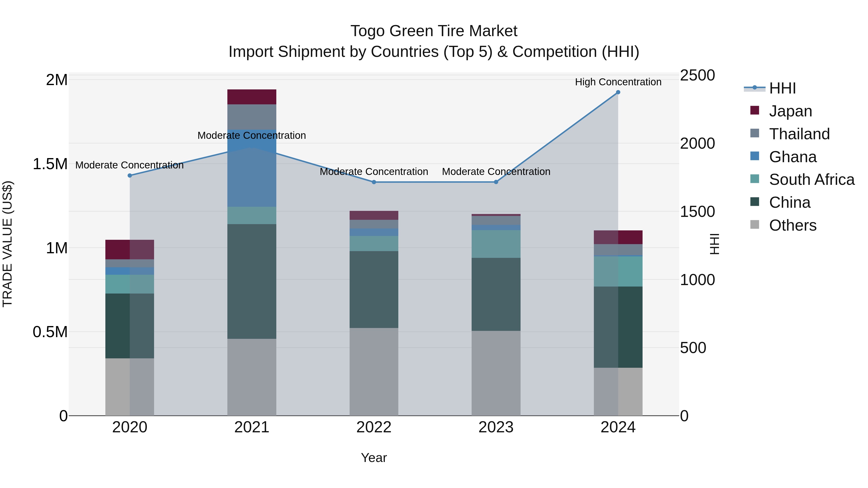Click the '2500' right axis tick
The height and width of the screenshot is (488, 868).
click(697, 75)
